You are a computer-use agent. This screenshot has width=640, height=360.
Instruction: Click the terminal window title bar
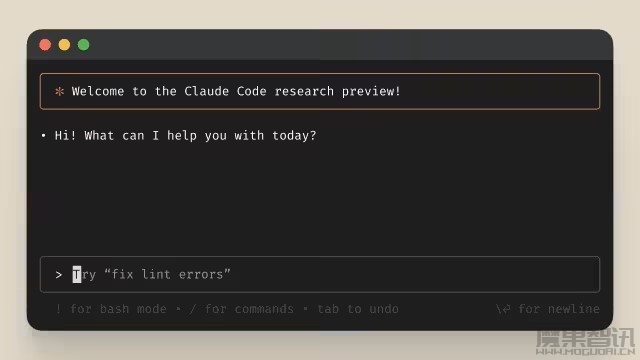pos(320,44)
